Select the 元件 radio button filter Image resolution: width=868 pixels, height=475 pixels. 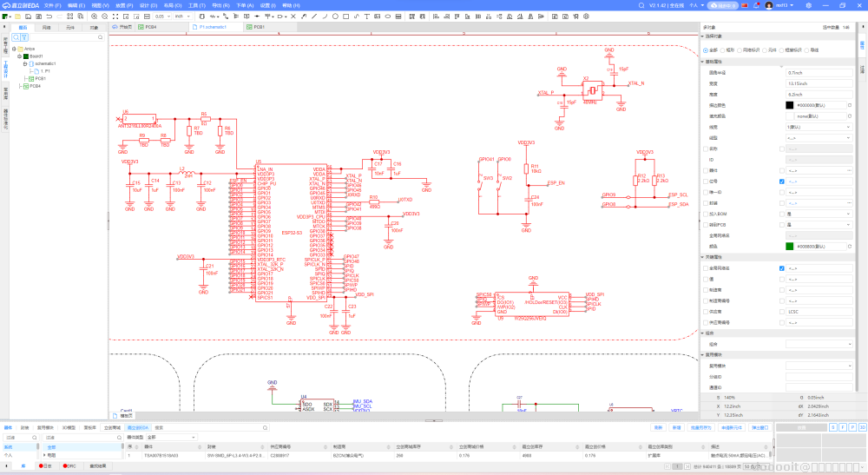coord(765,49)
